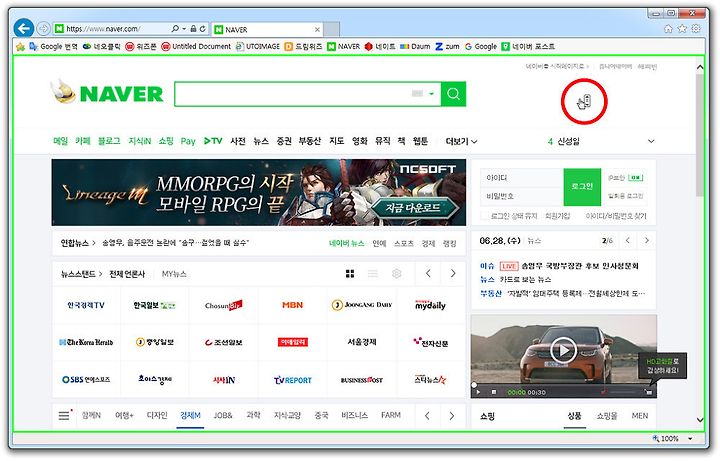The width and height of the screenshot is (720, 461).
Task: Go to next newsstand page arrow
Action: point(453,274)
